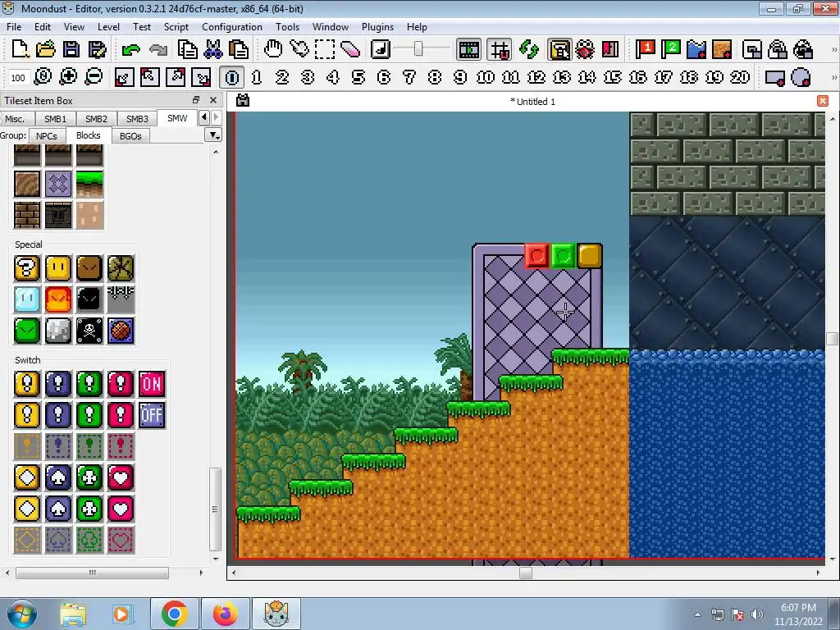
Task: Toggle level music playback note button
Action: 381,49
